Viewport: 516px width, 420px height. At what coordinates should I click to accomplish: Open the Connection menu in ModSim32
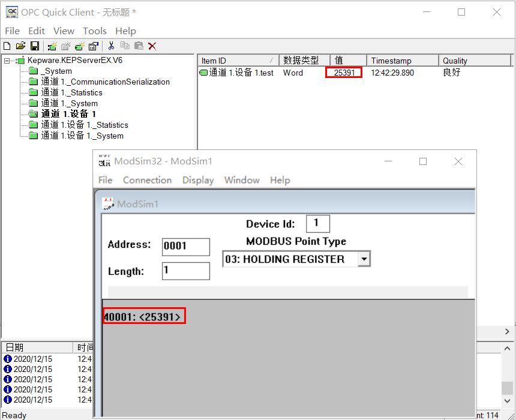click(x=147, y=180)
